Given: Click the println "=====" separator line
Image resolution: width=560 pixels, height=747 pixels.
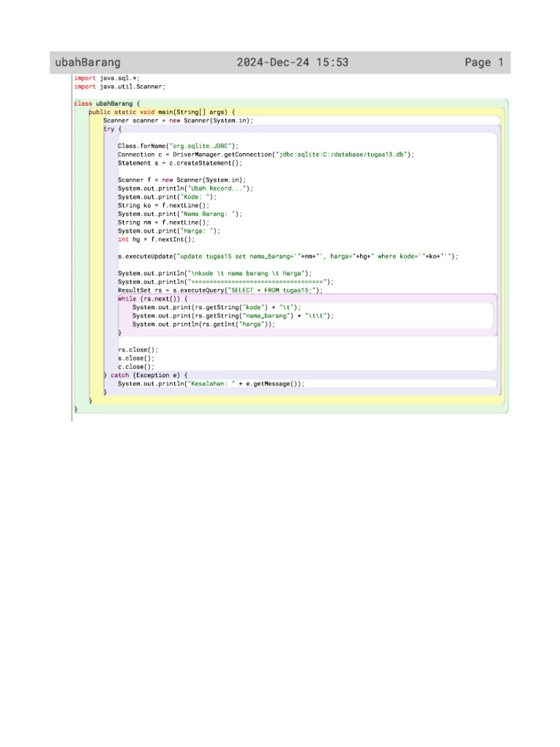Looking at the screenshot, I should [x=226, y=282].
